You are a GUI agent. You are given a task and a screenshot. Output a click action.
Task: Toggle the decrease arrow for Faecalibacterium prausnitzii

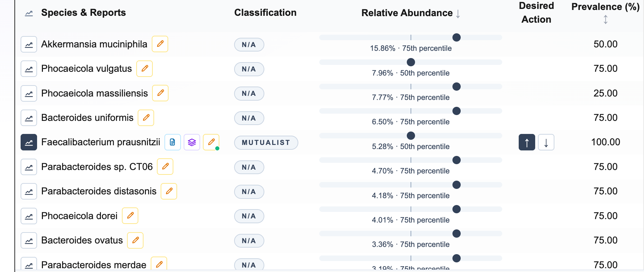546,142
